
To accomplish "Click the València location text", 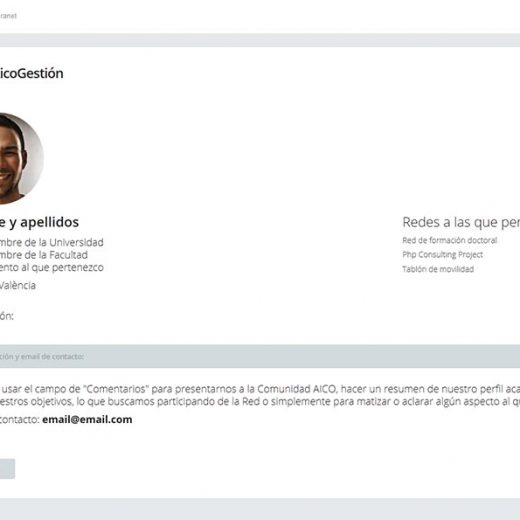I will coord(17,285).
